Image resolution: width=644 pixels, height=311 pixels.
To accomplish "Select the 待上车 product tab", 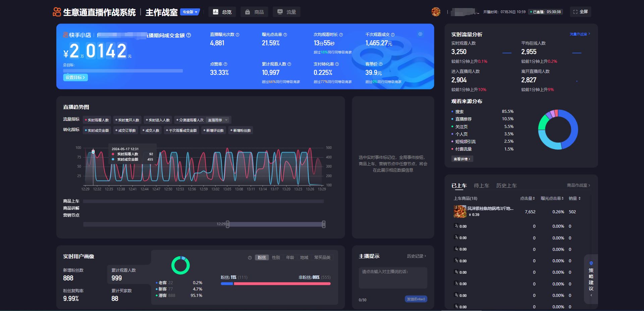I will (x=481, y=185).
